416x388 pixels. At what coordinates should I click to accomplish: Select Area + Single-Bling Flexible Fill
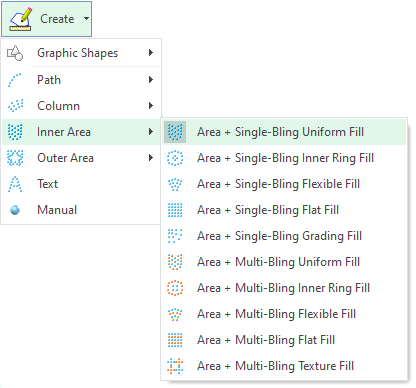(284, 184)
